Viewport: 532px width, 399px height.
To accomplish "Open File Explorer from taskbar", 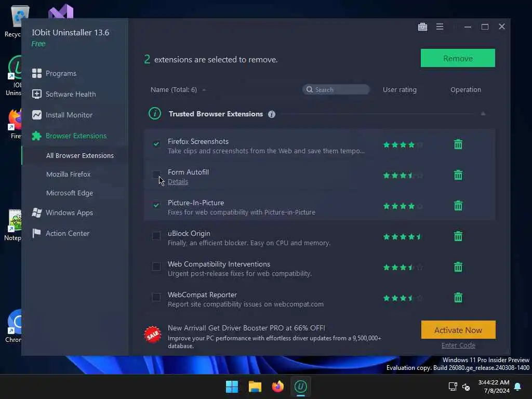I will 255,387.
